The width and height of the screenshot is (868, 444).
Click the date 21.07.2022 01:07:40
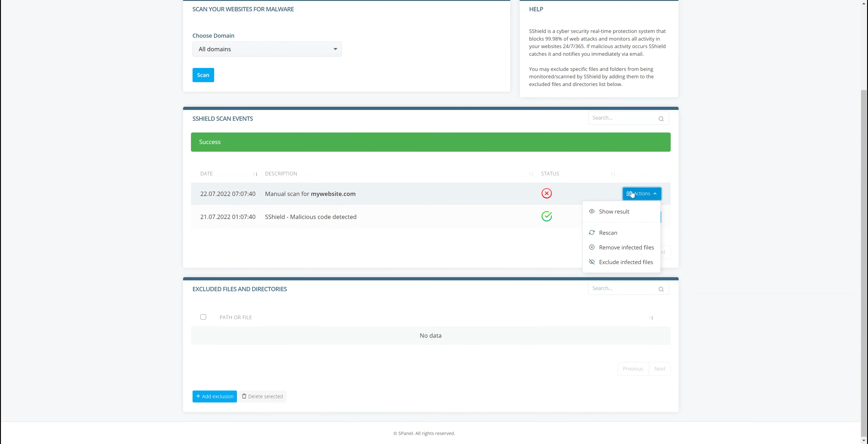tap(228, 217)
